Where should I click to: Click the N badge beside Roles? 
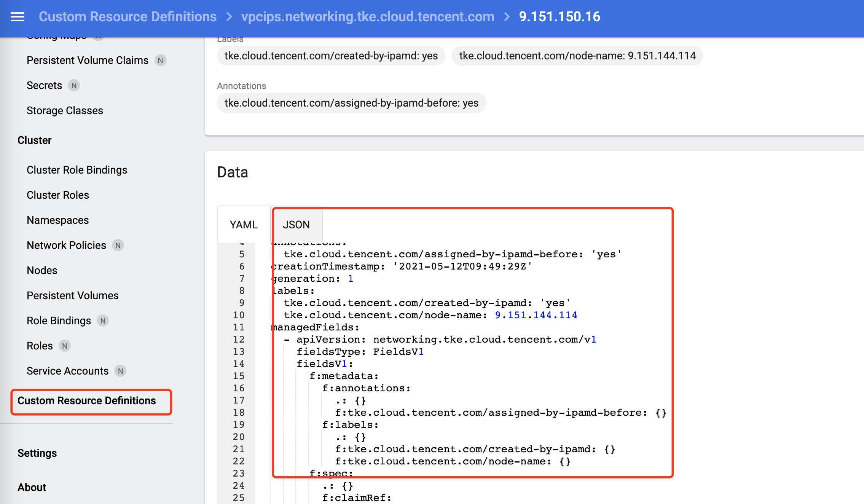click(x=65, y=346)
